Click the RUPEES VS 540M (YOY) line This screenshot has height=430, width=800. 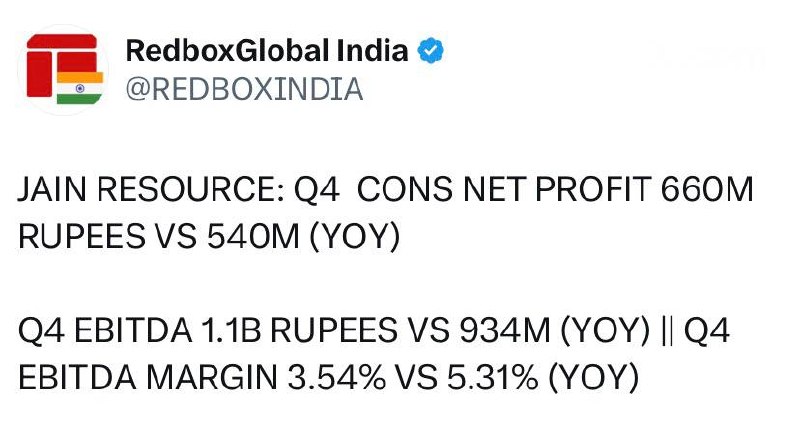coord(209,236)
